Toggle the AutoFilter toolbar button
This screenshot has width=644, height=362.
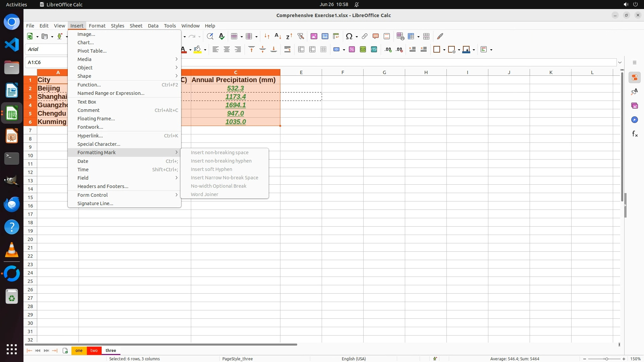tap(301, 36)
